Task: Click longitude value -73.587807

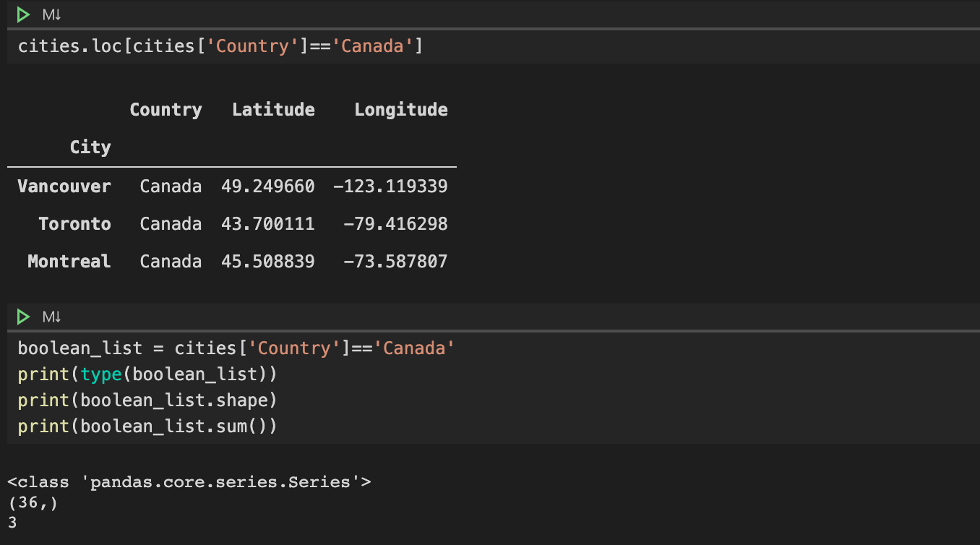Action: coord(395,262)
